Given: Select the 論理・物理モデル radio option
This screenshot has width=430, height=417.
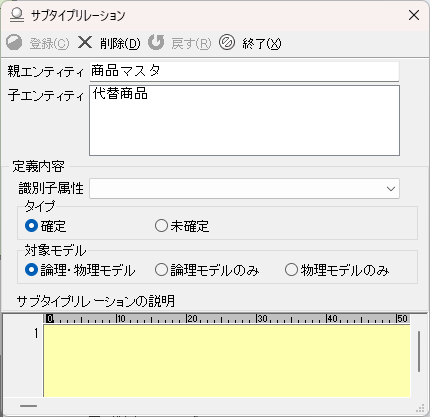Looking at the screenshot, I should coord(31,270).
